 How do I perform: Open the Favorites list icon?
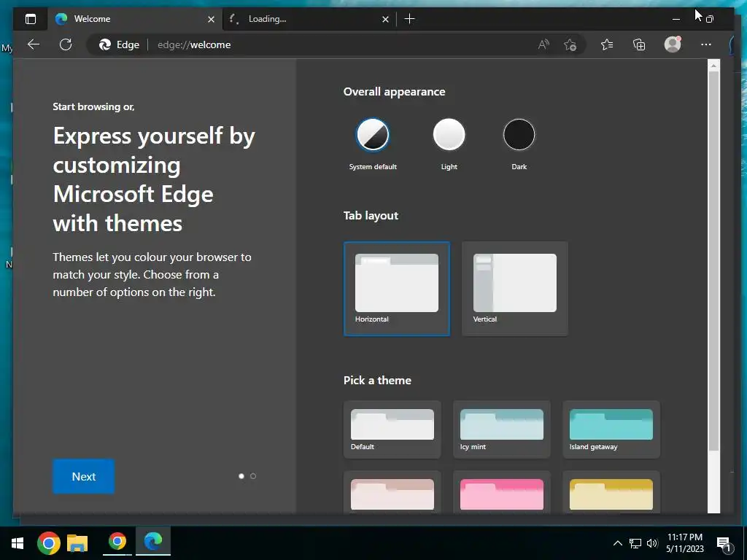click(x=606, y=44)
